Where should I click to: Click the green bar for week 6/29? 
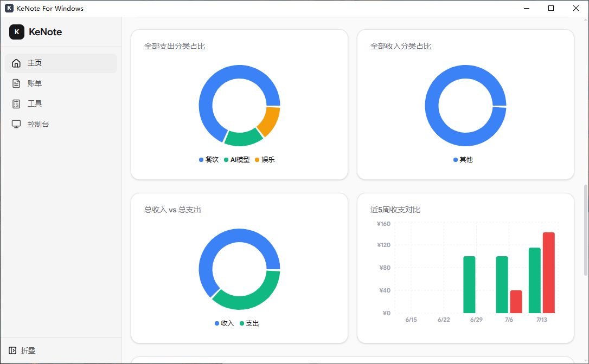469,285
